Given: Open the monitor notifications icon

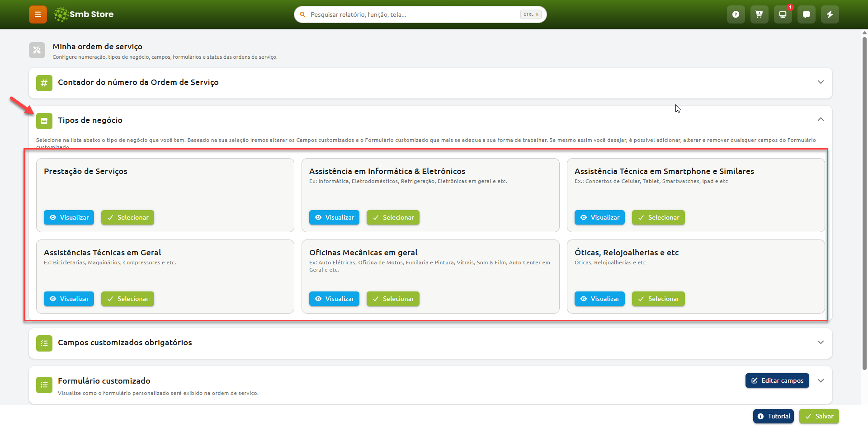Looking at the screenshot, I should (x=783, y=14).
